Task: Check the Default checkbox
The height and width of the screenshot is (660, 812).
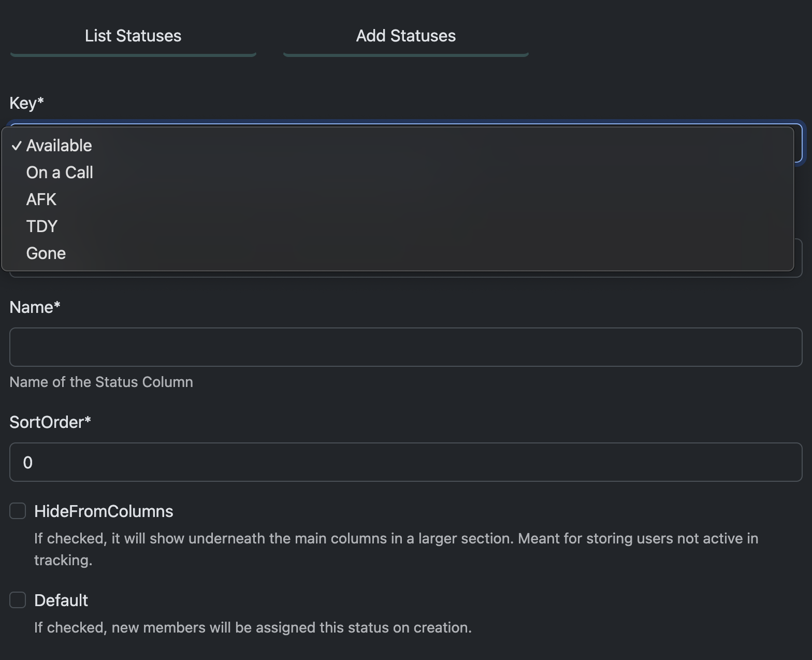Action: click(18, 600)
